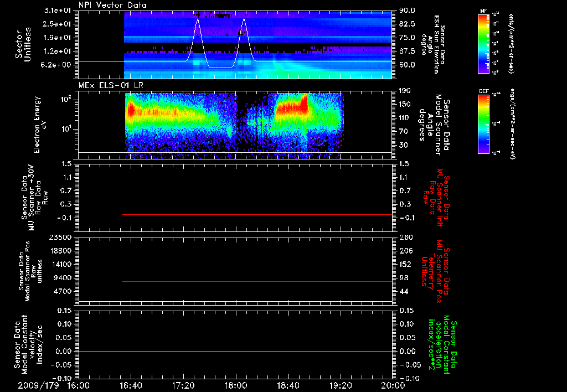Click the '16:00' time tick label
The width and height of the screenshot is (567, 392).
pyautogui.click(x=79, y=385)
